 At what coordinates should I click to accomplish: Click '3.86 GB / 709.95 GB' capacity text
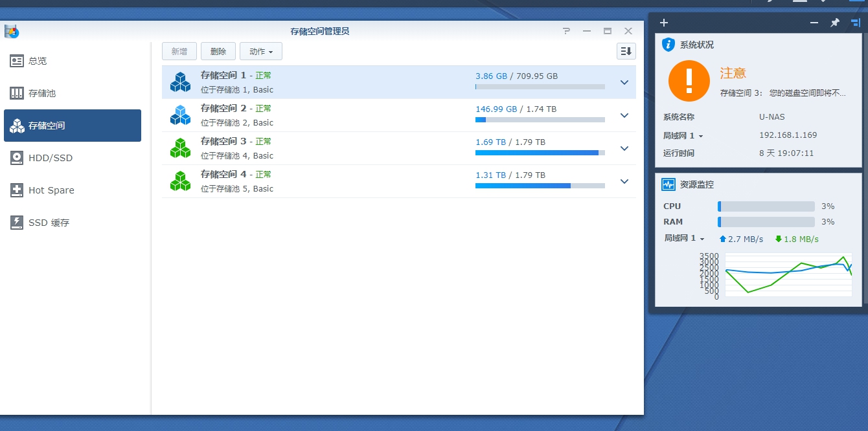pos(516,76)
